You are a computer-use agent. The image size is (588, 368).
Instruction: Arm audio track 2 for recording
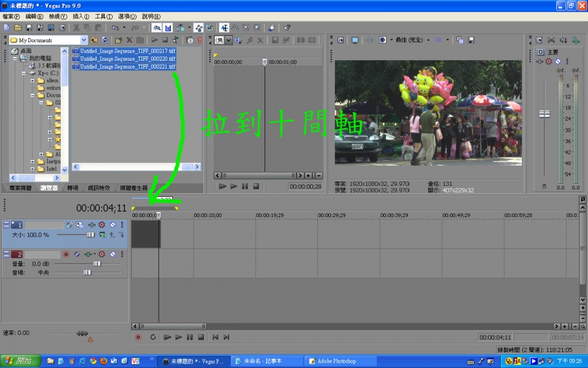66,254
